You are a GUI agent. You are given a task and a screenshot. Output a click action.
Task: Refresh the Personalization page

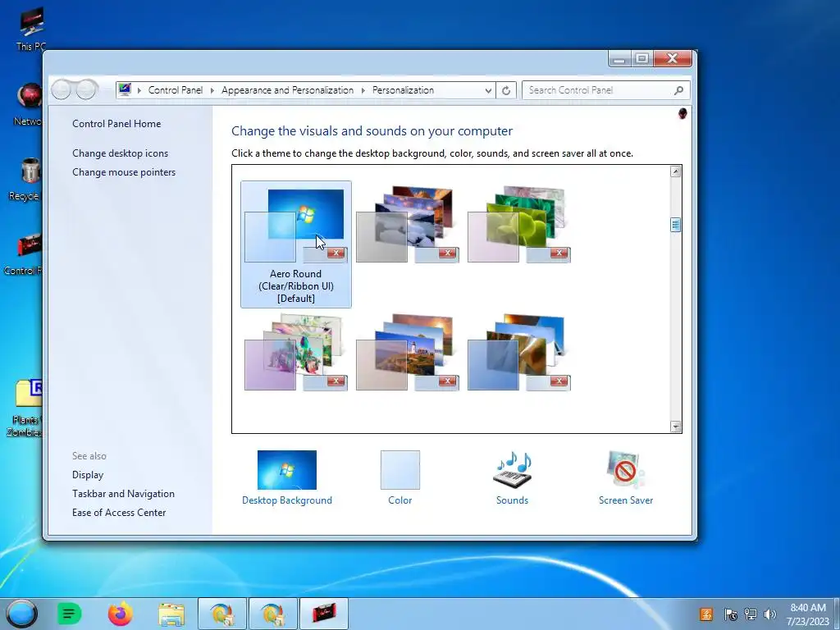pyautogui.click(x=506, y=90)
